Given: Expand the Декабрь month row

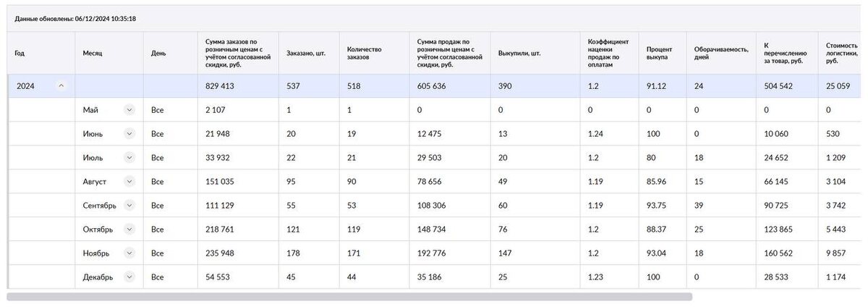Looking at the screenshot, I should 129,277.
